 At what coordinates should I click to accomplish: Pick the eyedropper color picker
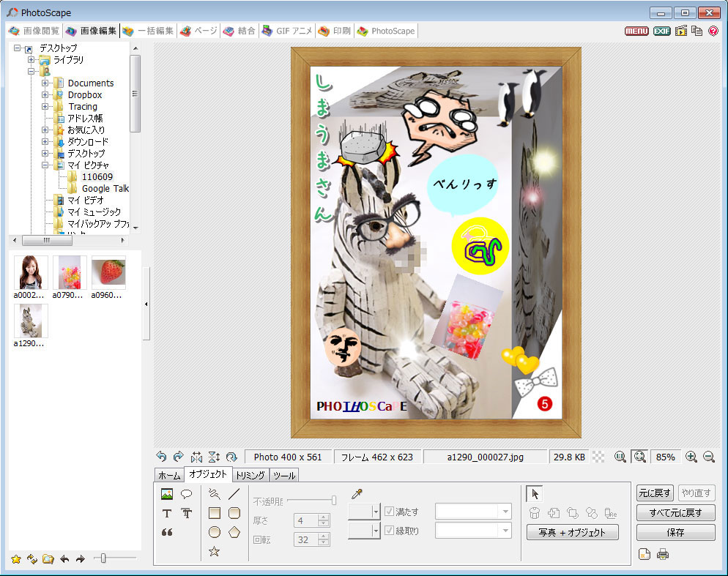click(357, 494)
